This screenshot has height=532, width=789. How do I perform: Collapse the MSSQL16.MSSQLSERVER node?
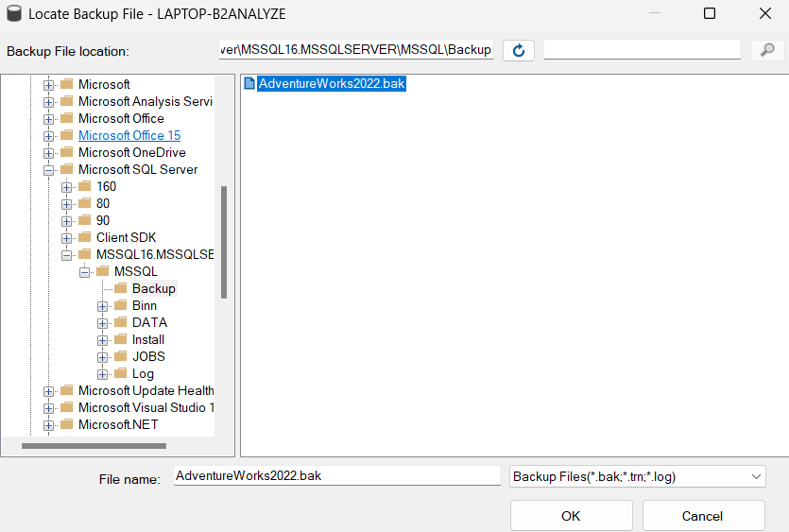click(66, 255)
